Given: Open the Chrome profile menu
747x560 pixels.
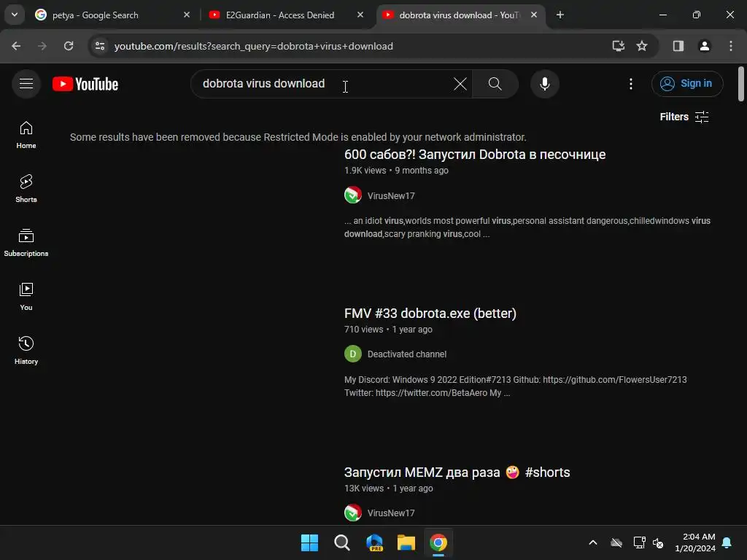Looking at the screenshot, I should point(705,46).
